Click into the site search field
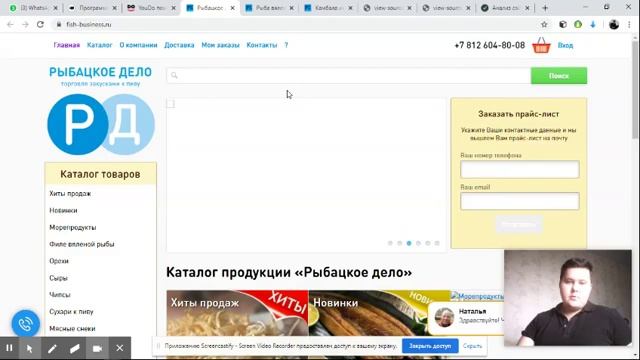This screenshot has height=360, width=640. pos(349,76)
